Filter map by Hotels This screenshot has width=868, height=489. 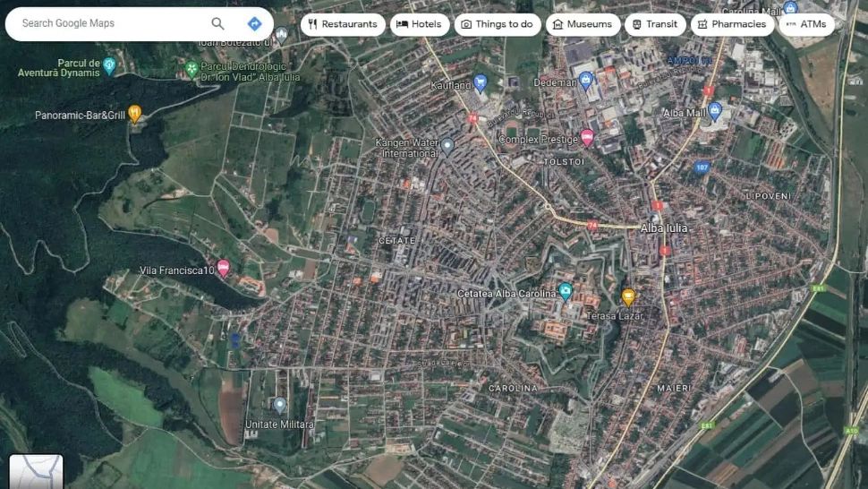pyautogui.click(x=420, y=24)
